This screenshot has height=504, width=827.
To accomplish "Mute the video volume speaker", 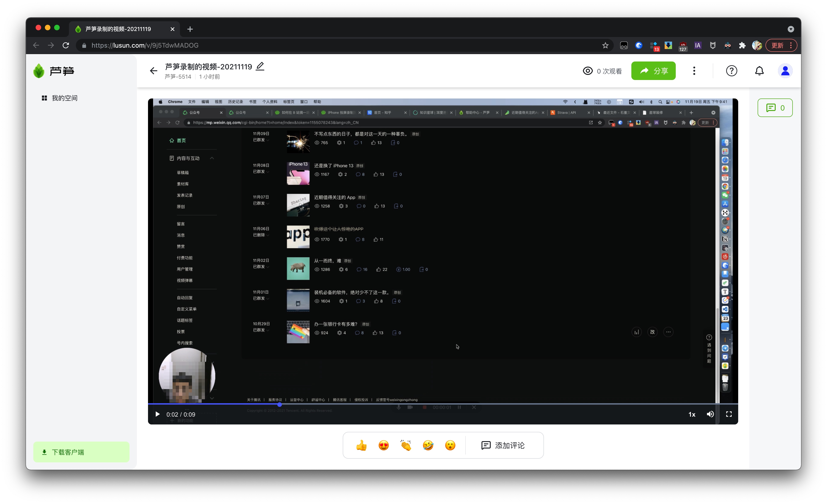I will (710, 414).
